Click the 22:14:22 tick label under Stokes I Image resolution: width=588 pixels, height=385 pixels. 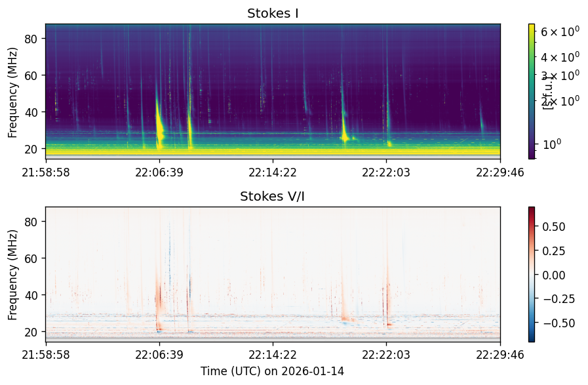273,172
